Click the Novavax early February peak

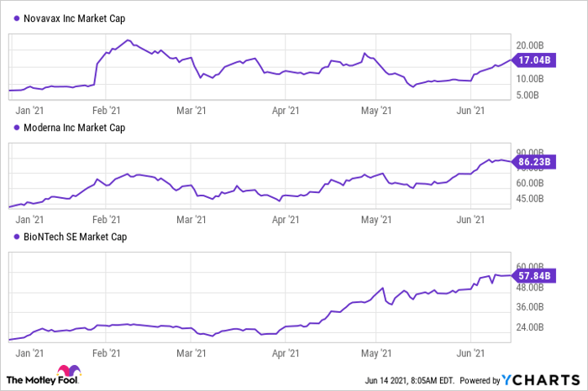[128, 40]
